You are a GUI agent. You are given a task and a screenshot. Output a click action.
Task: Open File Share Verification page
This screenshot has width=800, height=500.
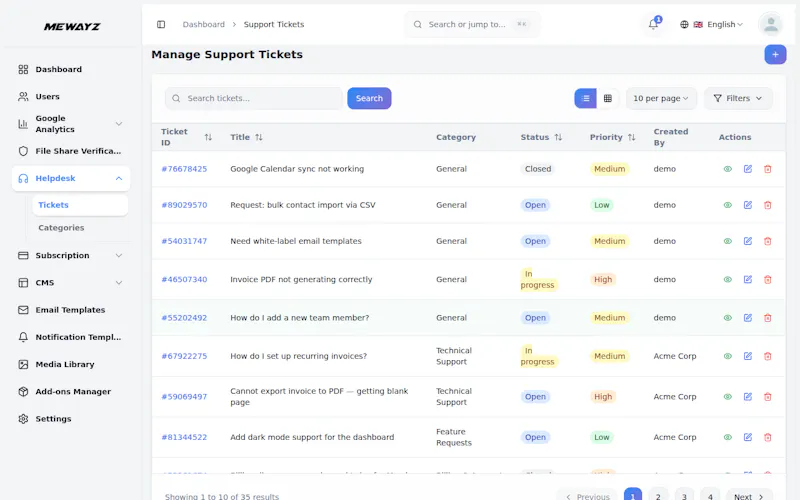[x=71, y=151]
